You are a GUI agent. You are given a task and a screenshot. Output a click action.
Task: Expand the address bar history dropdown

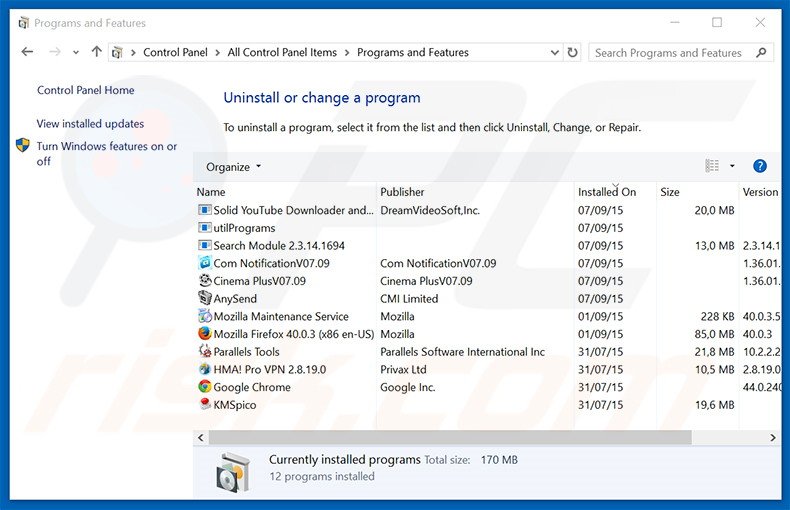click(555, 52)
